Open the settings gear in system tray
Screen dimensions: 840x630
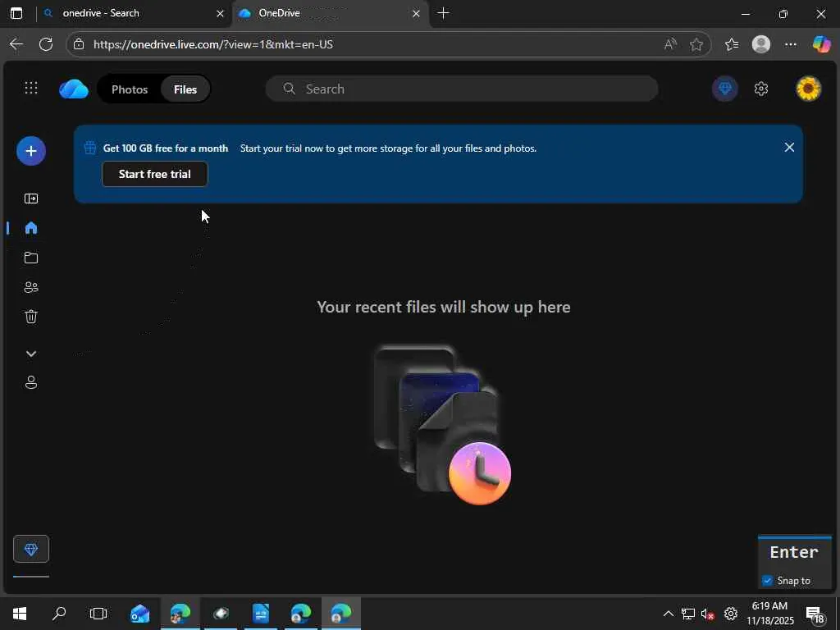[x=730, y=614]
